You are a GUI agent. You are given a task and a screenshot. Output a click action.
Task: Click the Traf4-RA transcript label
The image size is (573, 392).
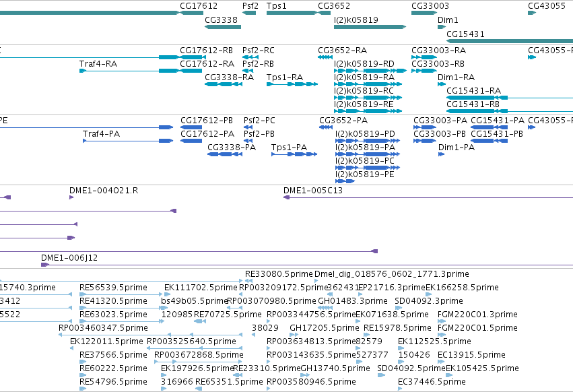pos(98,63)
